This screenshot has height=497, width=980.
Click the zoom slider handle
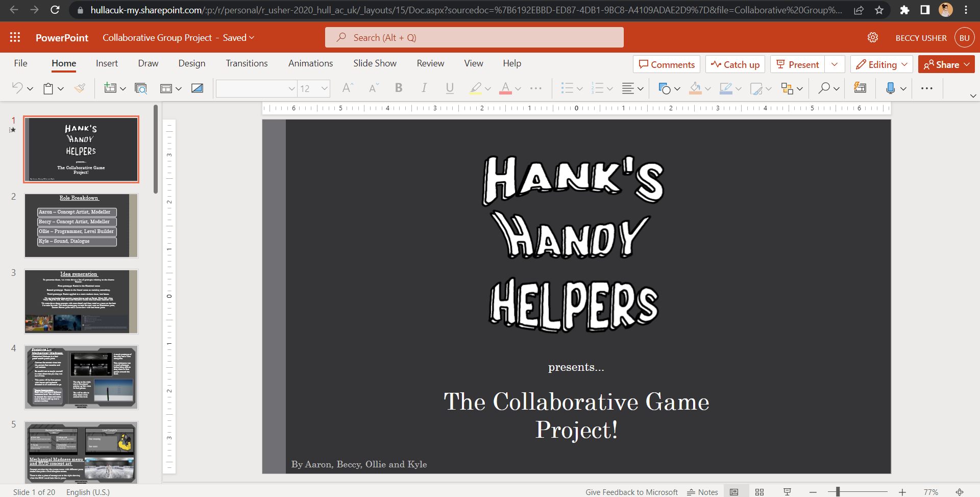[x=838, y=492]
